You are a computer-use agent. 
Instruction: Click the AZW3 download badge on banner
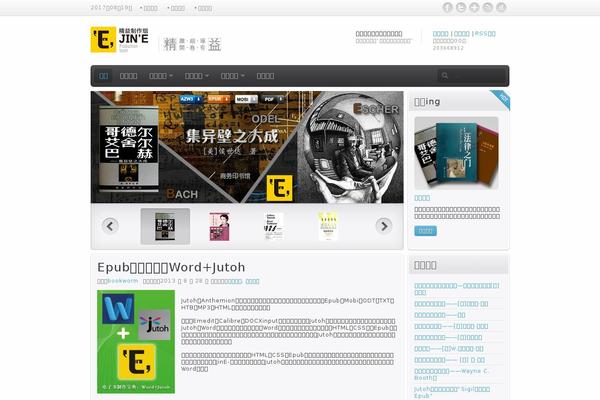pos(190,99)
